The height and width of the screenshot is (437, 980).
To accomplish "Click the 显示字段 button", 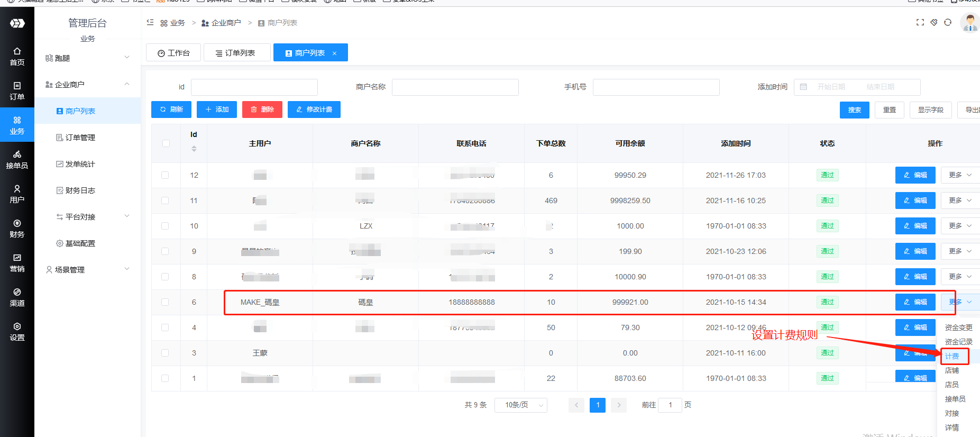I will [931, 110].
